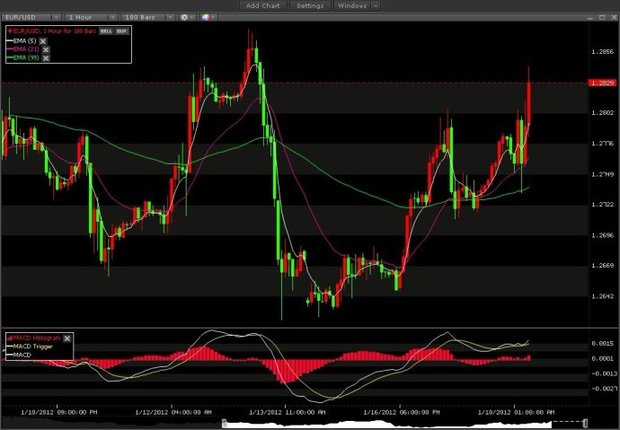Remove the EMA (5) indicator
This screenshot has height=430, width=620.
point(43,39)
